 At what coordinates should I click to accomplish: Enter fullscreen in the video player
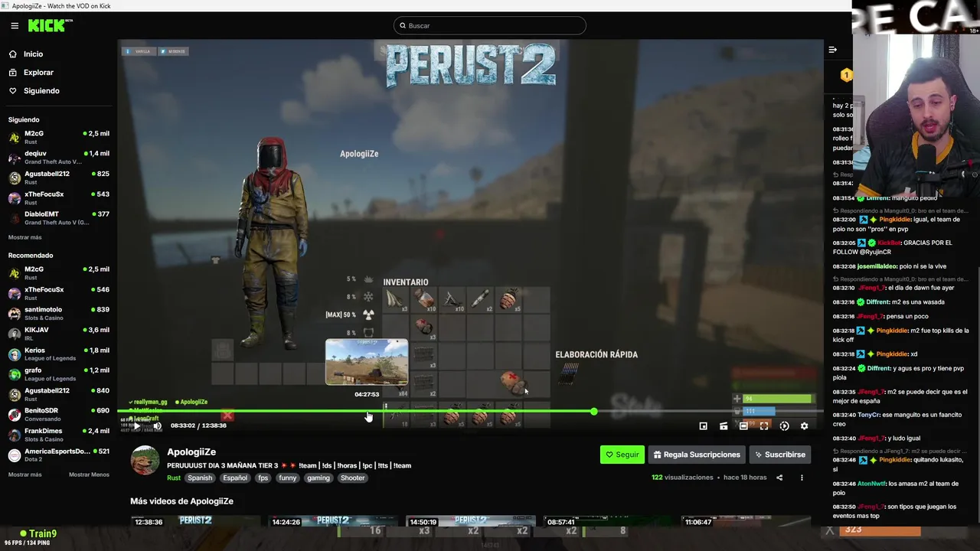[764, 426]
